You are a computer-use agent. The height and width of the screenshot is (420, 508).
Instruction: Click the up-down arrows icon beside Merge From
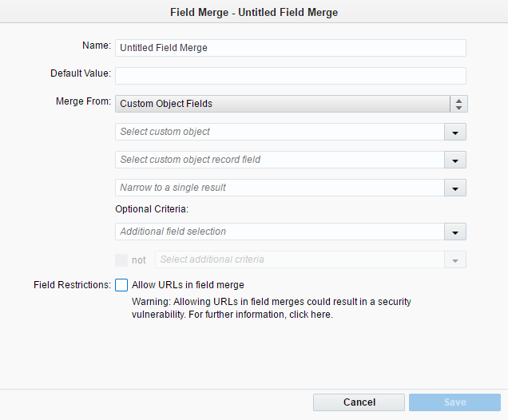click(458, 104)
